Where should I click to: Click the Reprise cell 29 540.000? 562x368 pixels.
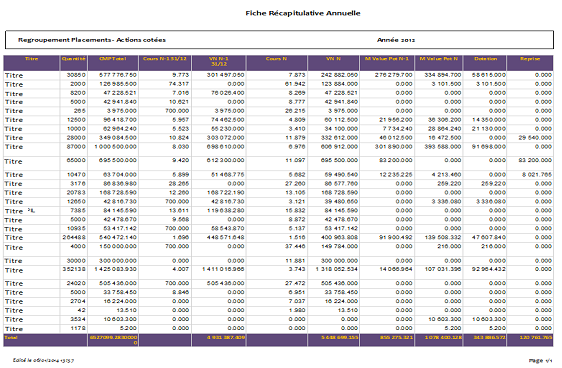(535, 138)
